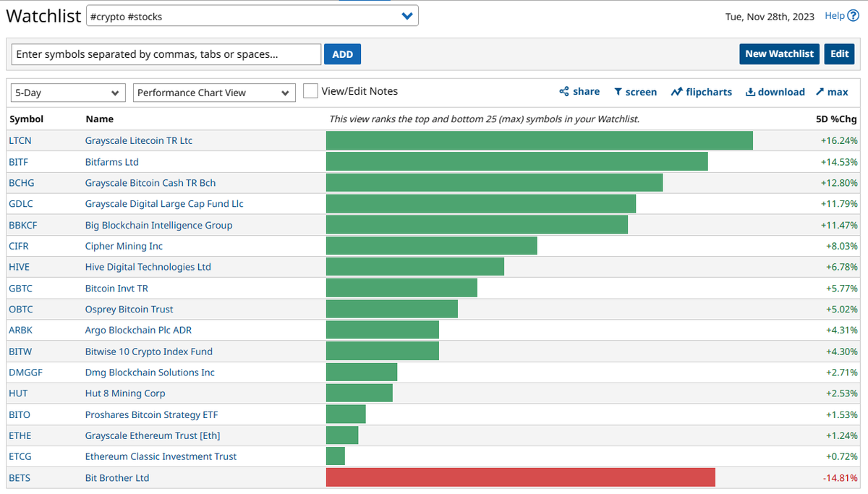This screenshot has width=868, height=494.
Task: Click New Watchlist button
Action: coord(780,54)
